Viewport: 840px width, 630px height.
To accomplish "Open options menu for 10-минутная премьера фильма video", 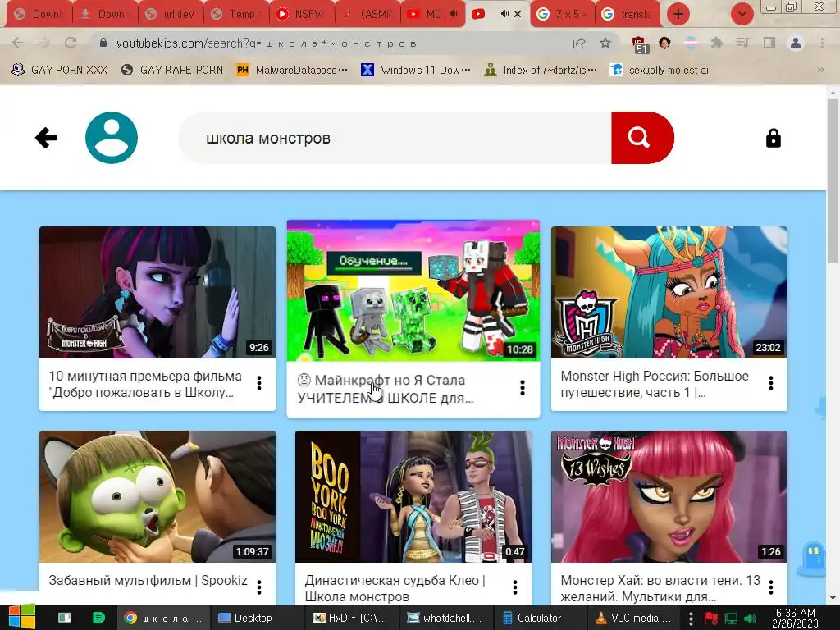I will click(259, 383).
